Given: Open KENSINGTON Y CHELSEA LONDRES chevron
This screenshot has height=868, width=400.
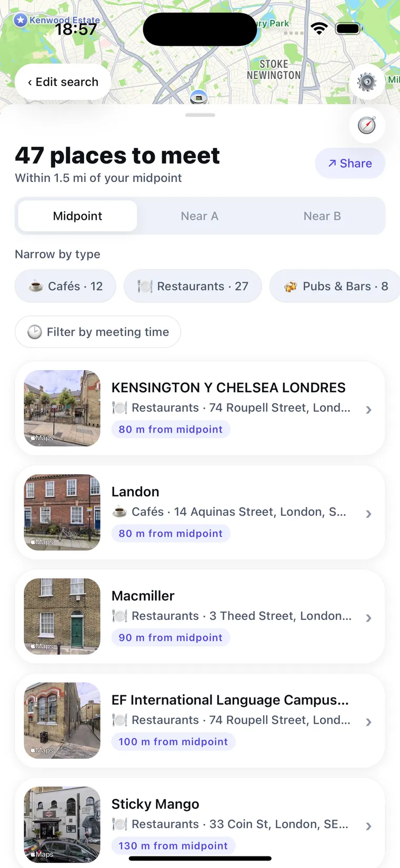Looking at the screenshot, I should (x=368, y=410).
